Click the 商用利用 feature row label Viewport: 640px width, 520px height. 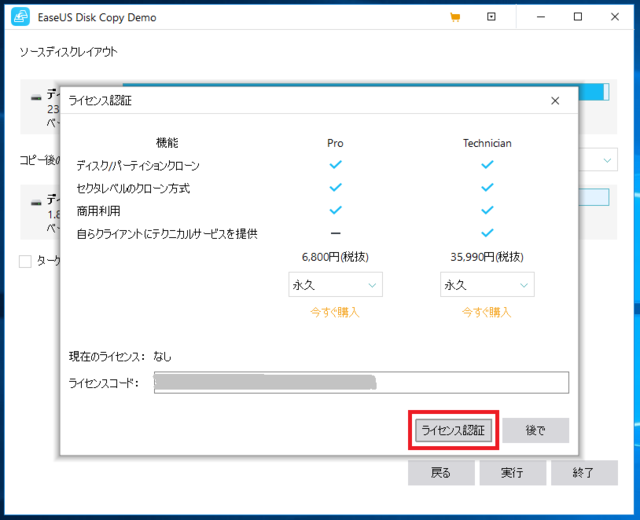click(x=98, y=211)
